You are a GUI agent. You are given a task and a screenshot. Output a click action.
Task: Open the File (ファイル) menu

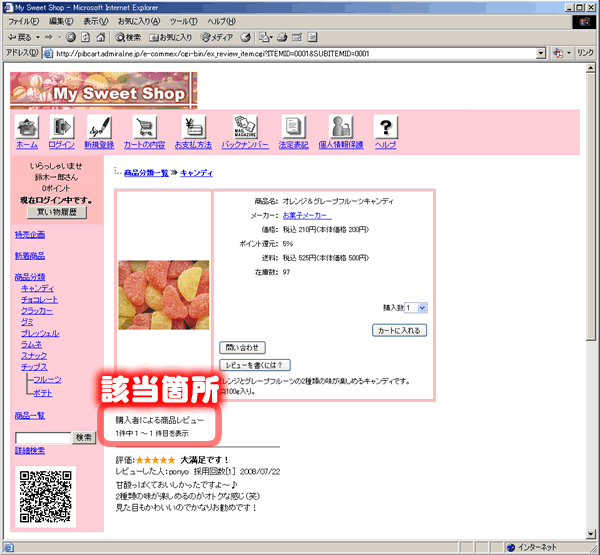(x=23, y=21)
